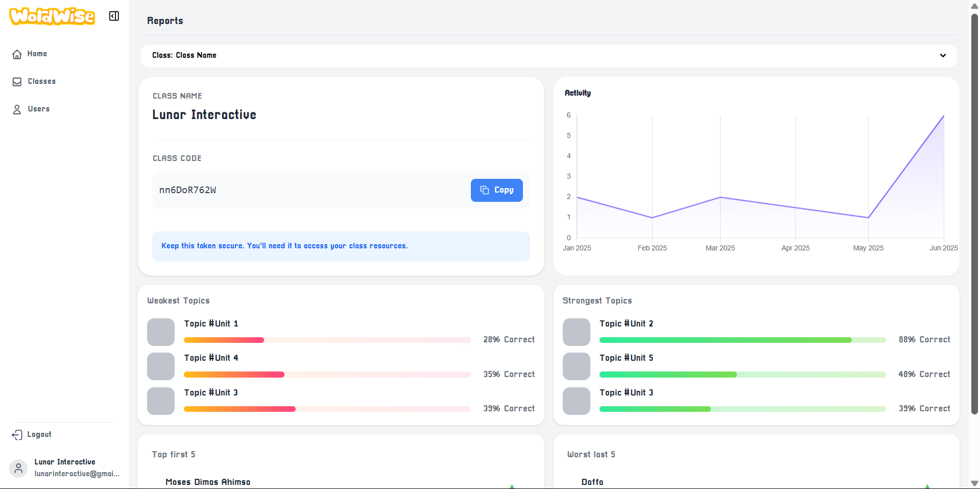Open the Class Name dropdown

tap(548, 56)
